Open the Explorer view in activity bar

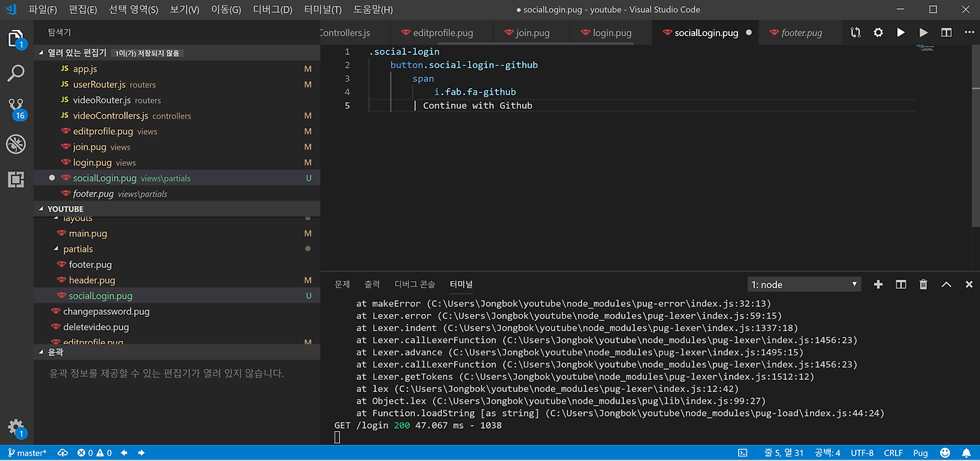click(16, 39)
